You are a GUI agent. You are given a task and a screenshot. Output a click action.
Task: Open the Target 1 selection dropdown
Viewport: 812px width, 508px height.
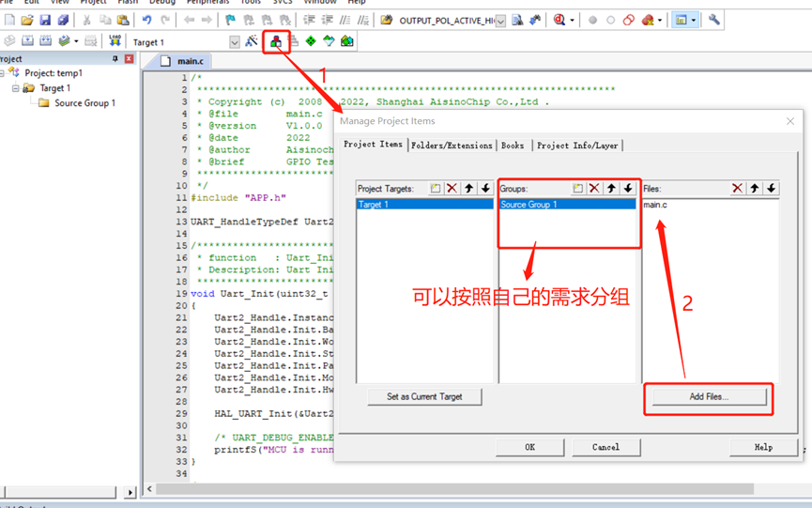235,42
